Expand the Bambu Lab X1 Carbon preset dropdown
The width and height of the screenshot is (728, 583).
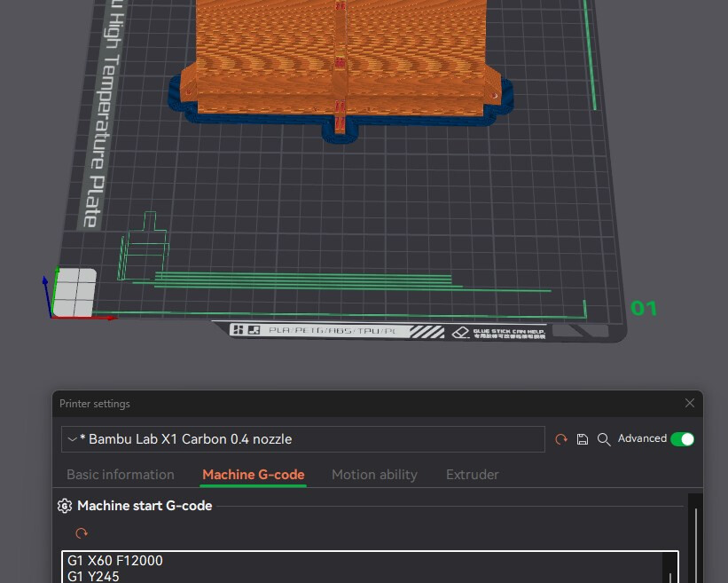(302, 439)
